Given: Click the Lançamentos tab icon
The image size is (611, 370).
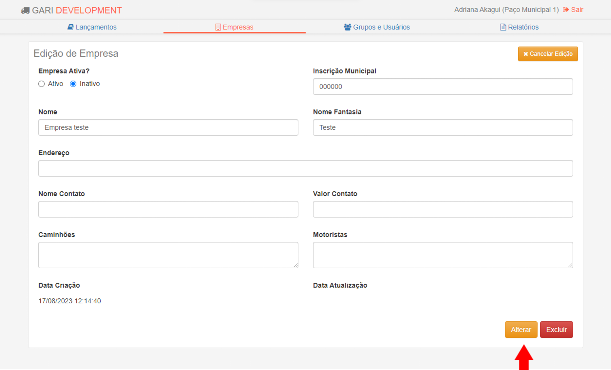Looking at the screenshot, I should point(70,27).
